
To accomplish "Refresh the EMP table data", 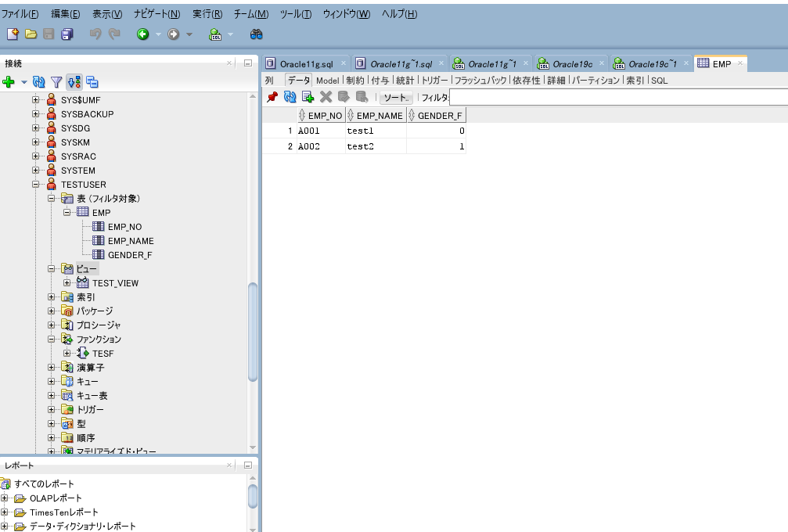I will point(290,97).
